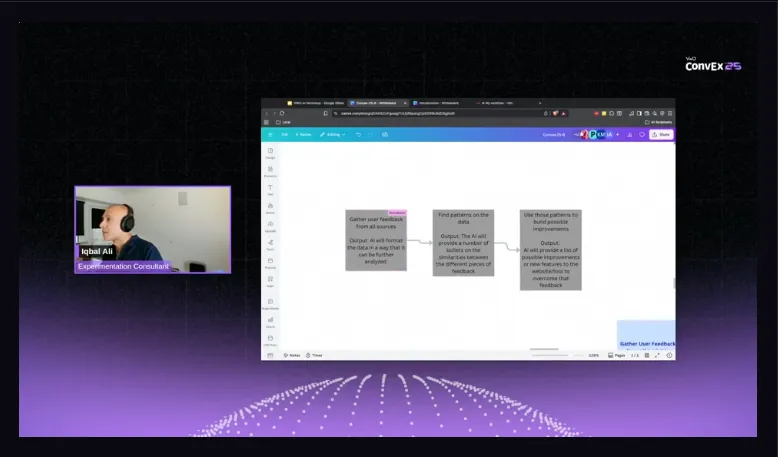778x457 pixels.
Task: Click the Undo arrow in the Canva header
Action: (x=358, y=134)
